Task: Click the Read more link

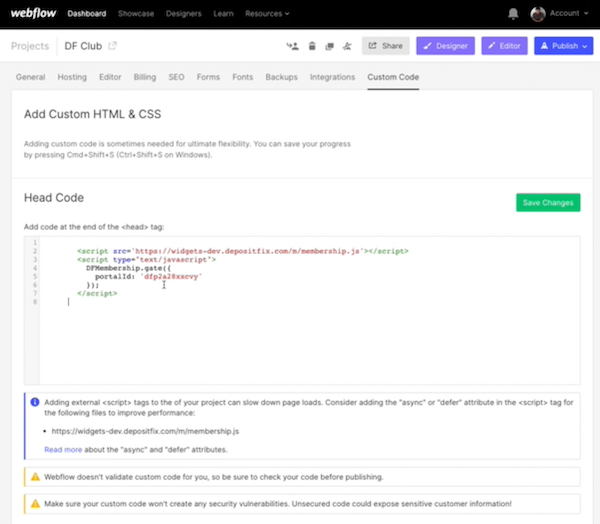Action: point(63,450)
